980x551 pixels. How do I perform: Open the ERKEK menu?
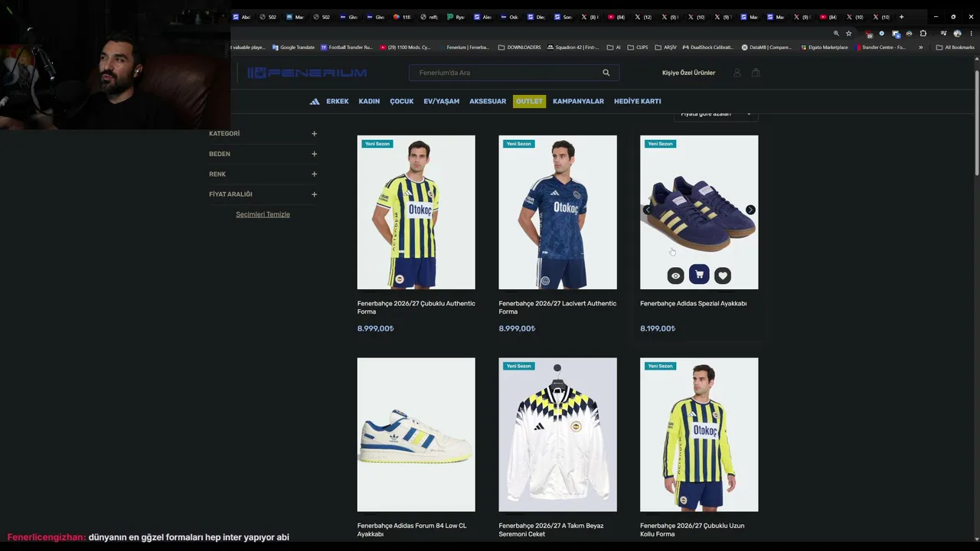pyautogui.click(x=338, y=101)
